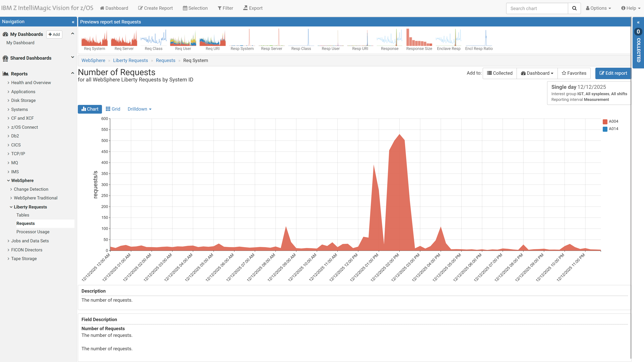The height and width of the screenshot is (362, 644).
Task: Expand the z/OS Connect reports node
Action: tap(8, 127)
